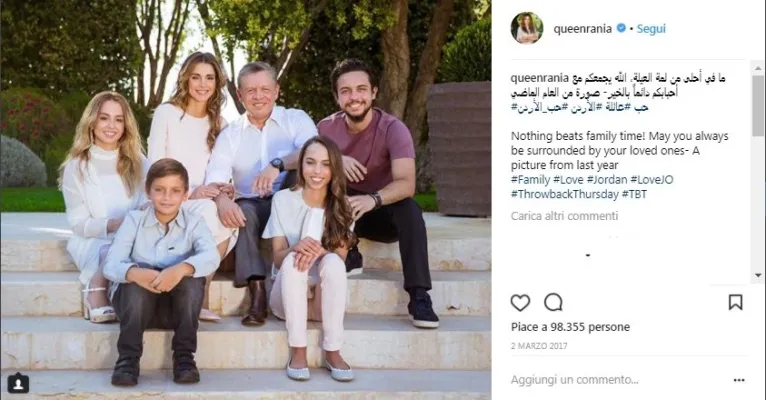The image size is (766, 400).
Task: Open the 2 MARZO 2017 post date
Action: pyautogui.click(x=539, y=346)
